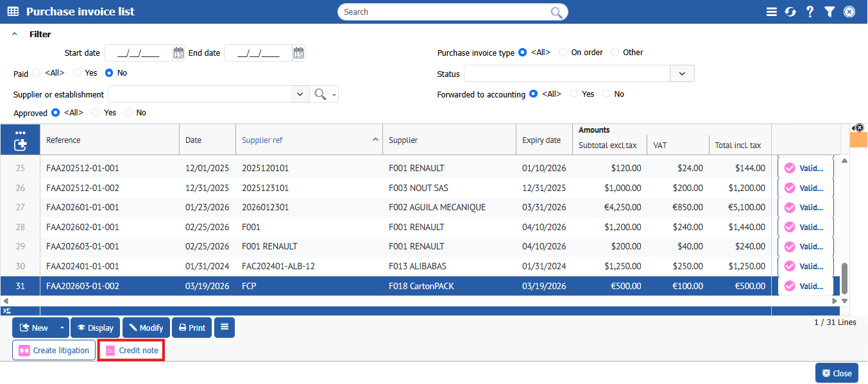
Task: Click the Expiry date column header
Action: 541,140
